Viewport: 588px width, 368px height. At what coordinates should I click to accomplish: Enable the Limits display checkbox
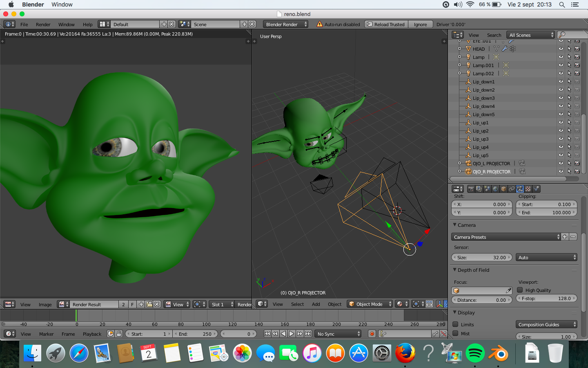click(x=455, y=324)
